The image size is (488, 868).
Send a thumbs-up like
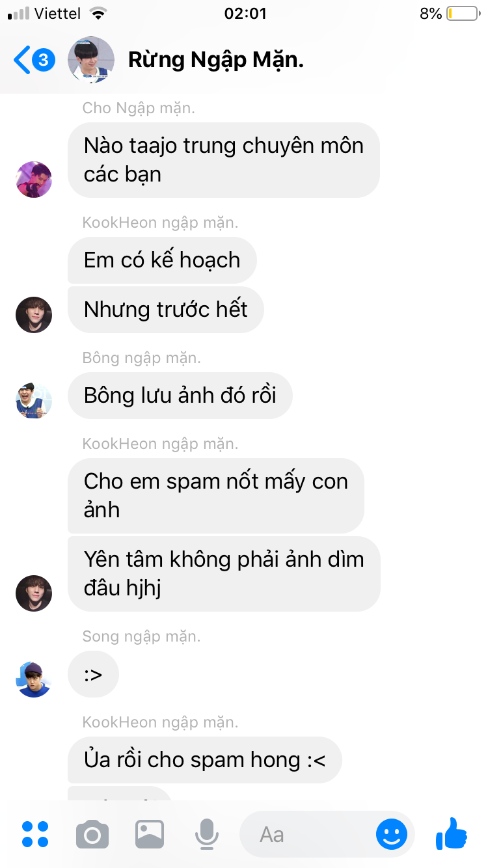tap(452, 834)
